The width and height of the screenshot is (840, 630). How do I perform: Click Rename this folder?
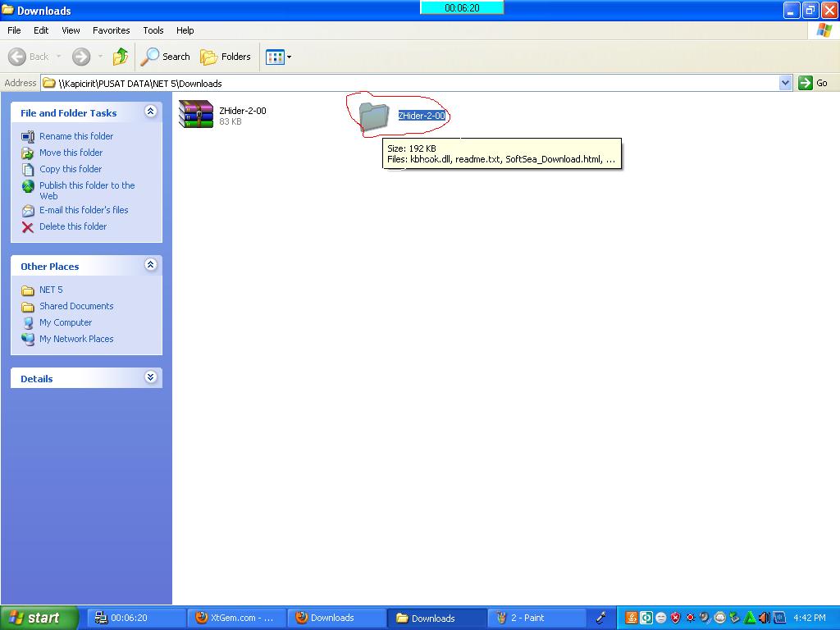point(76,136)
